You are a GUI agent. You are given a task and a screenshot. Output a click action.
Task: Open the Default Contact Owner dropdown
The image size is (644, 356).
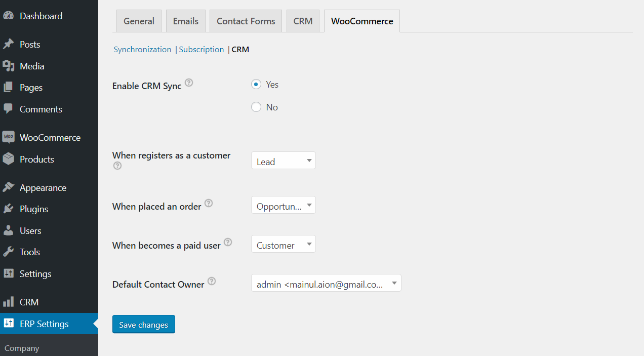tap(326, 284)
